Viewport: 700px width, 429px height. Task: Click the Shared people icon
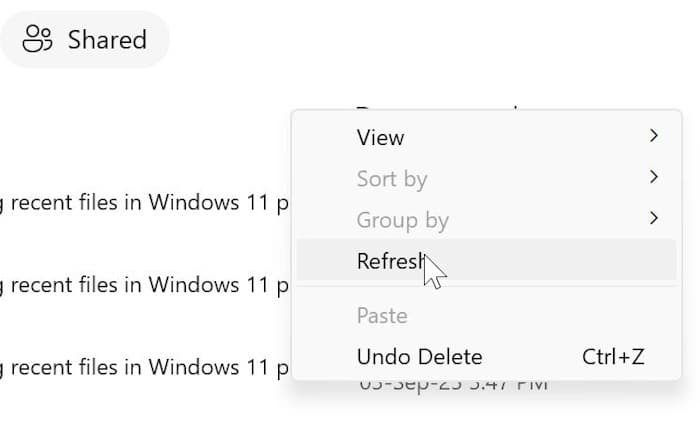(x=38, y=40)
